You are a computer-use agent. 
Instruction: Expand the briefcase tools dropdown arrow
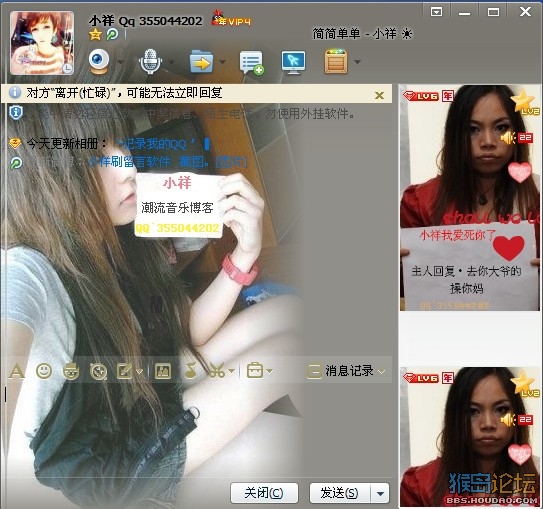(x=269, y=372)
